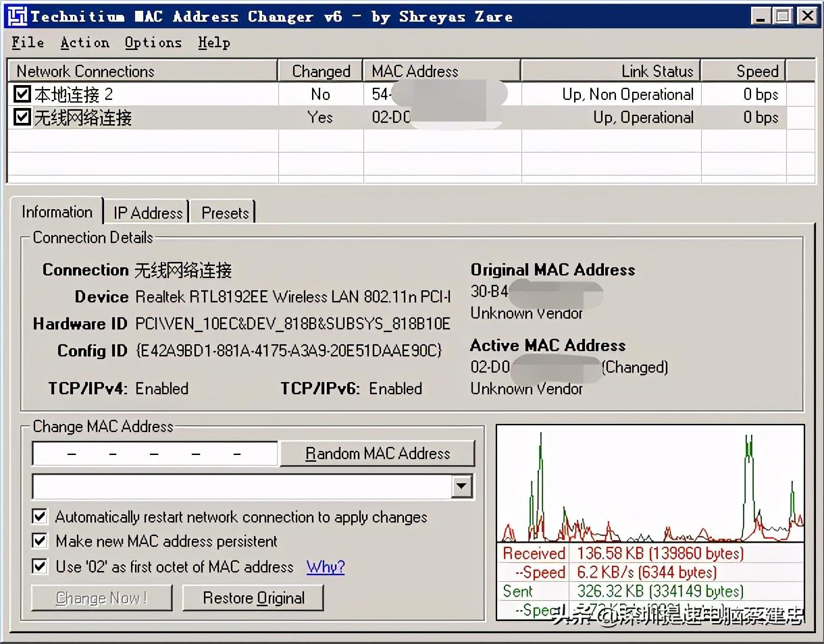
Task: Expand the MAC vendor dropdown arrow
Action: pos(462,486)
